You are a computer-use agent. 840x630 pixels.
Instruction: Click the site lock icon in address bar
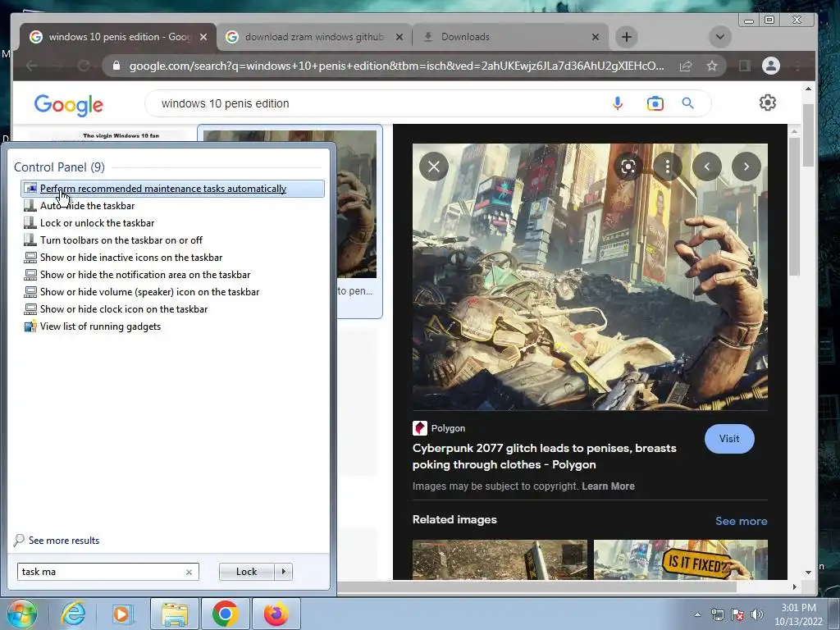(x=116, y=66)
